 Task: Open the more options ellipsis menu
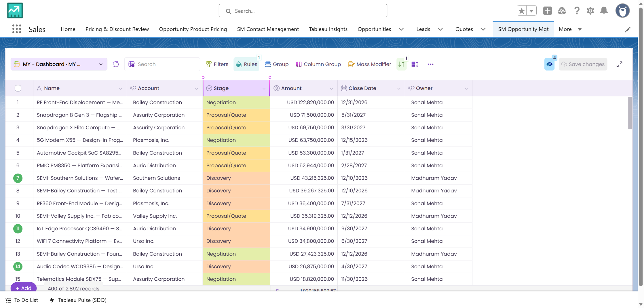[x=430, y=64]
